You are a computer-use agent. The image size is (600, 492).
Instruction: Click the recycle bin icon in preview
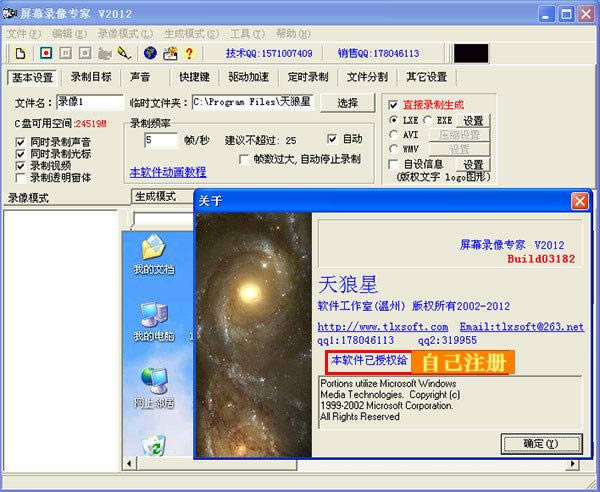(154, 445)
